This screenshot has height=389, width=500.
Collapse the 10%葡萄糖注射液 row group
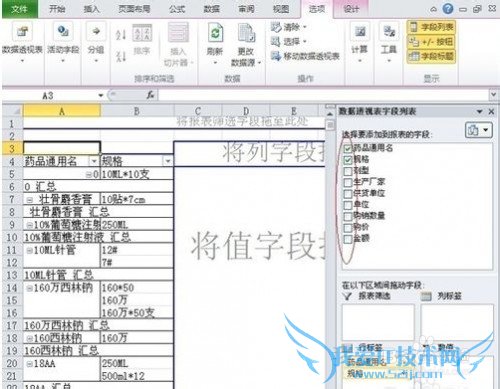pos(29,225)
